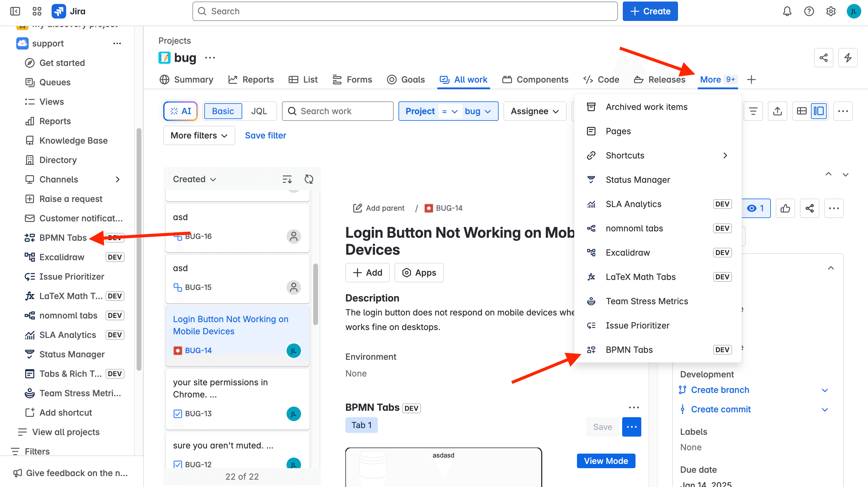This screenshot has width=868, height=487.
Task: Expand the Create commit options chevron
Action: 825,410
